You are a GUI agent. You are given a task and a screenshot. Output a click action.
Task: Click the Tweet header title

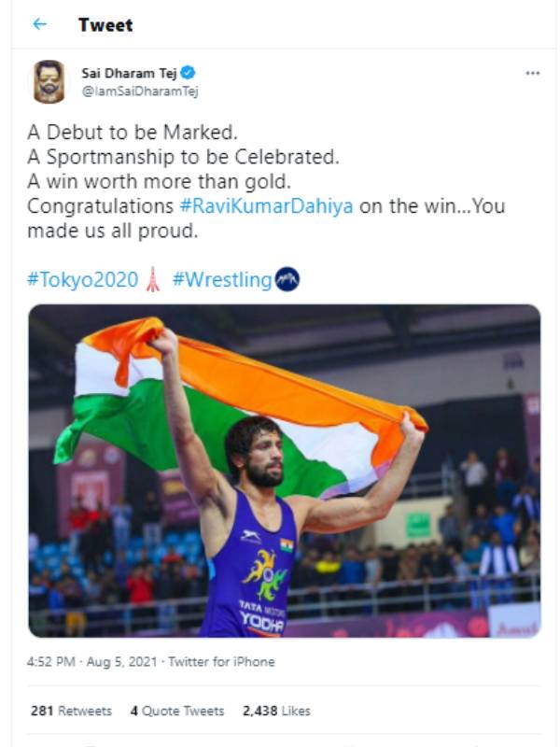point(105,25)
